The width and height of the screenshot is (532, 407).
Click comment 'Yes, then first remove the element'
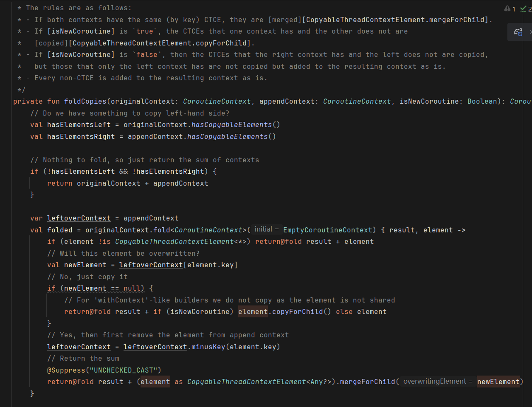coord(168,335)
